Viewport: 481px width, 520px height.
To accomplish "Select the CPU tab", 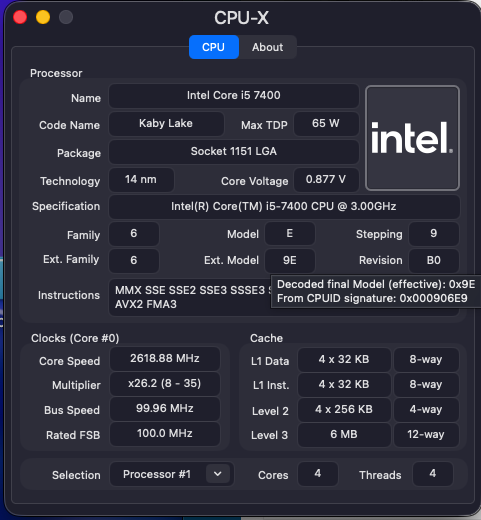I will point(214,47).
